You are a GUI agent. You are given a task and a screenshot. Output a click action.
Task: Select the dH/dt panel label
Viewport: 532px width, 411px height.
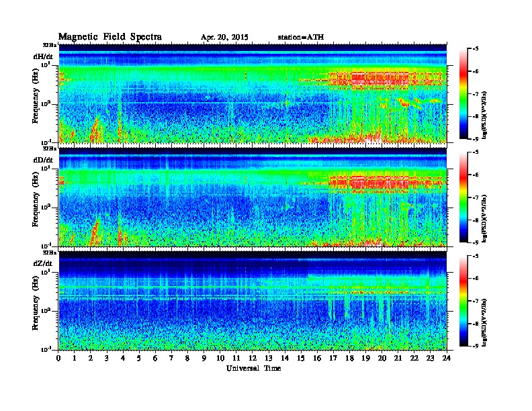point(43,56)
